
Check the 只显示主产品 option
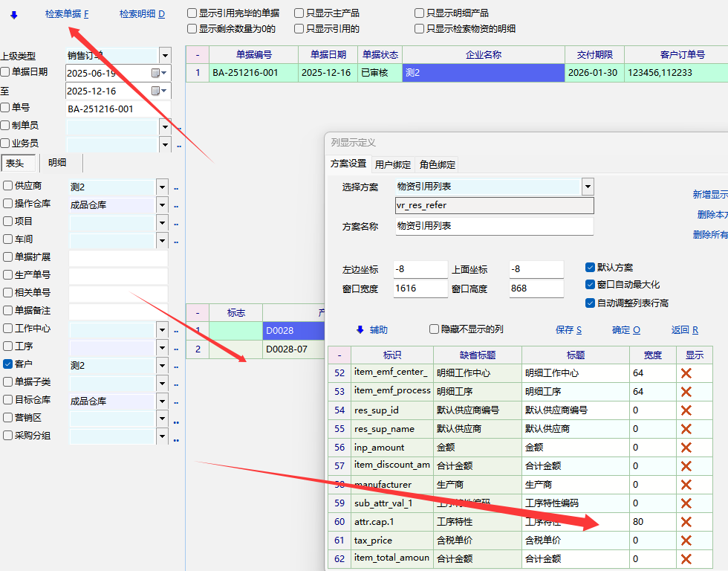click(x=299, y=13)
